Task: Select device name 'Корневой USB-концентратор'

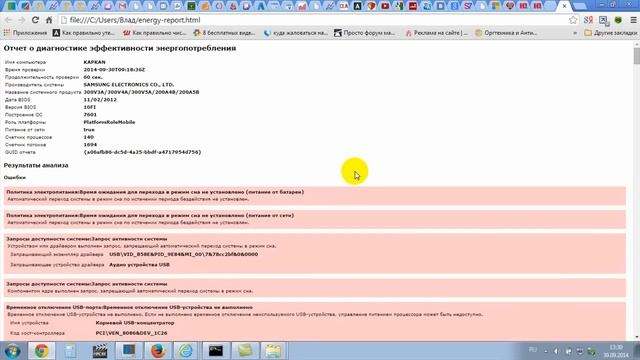Action: tap(135, 323)
